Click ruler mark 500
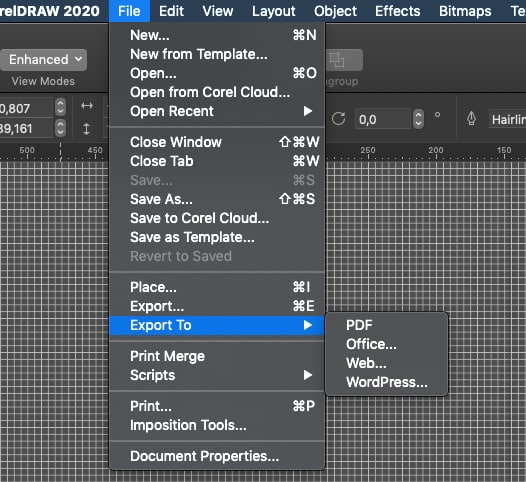Viewport: 526px width, 482px height. point(27,150)
